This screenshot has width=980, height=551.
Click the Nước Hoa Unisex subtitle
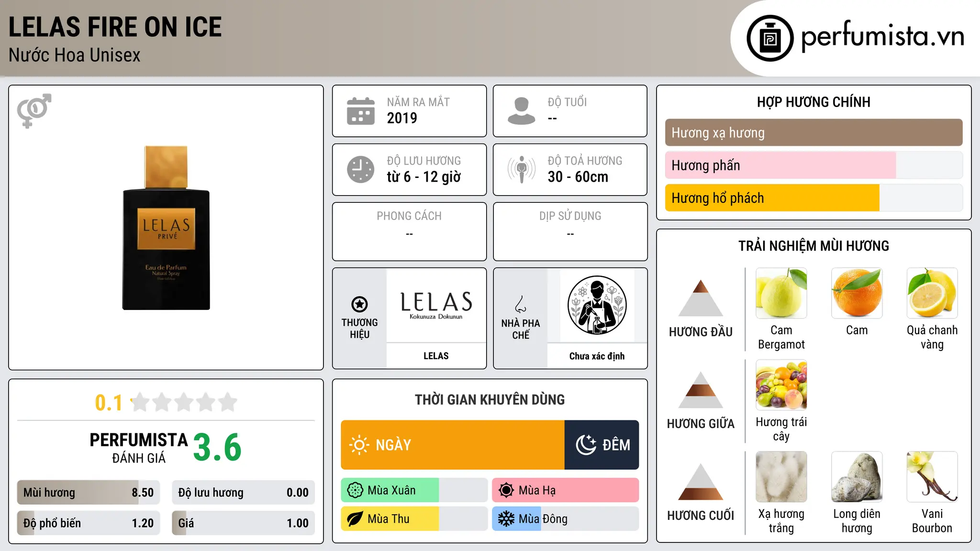click(74, 55)
